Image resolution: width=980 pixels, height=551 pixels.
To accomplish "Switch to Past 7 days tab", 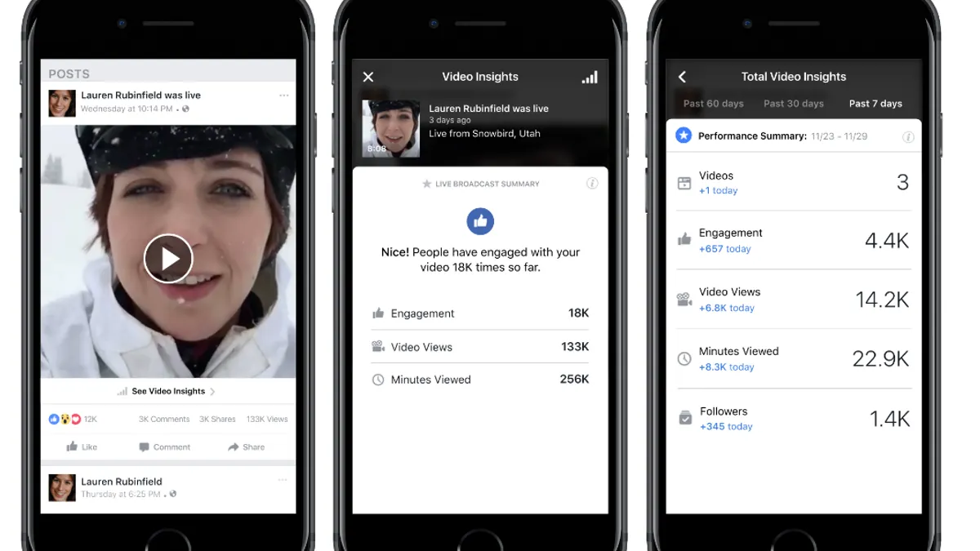I will click(x=875, y=104).
